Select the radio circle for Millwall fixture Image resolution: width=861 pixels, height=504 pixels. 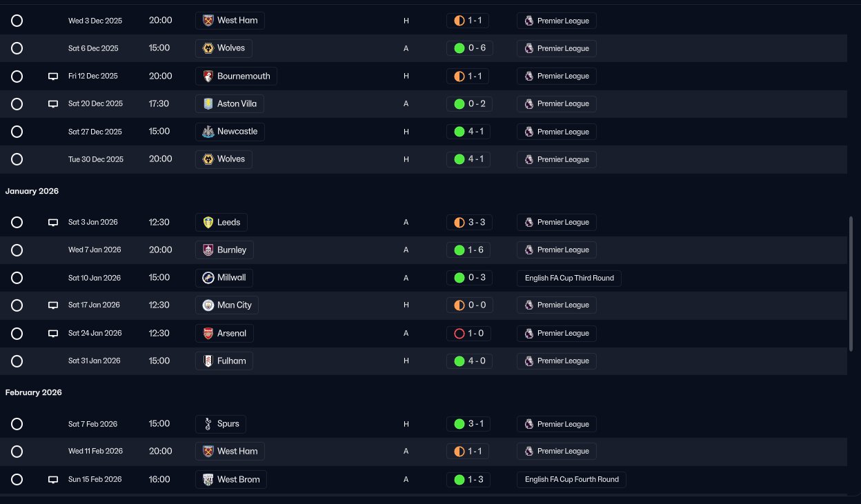tap(17, 278)
